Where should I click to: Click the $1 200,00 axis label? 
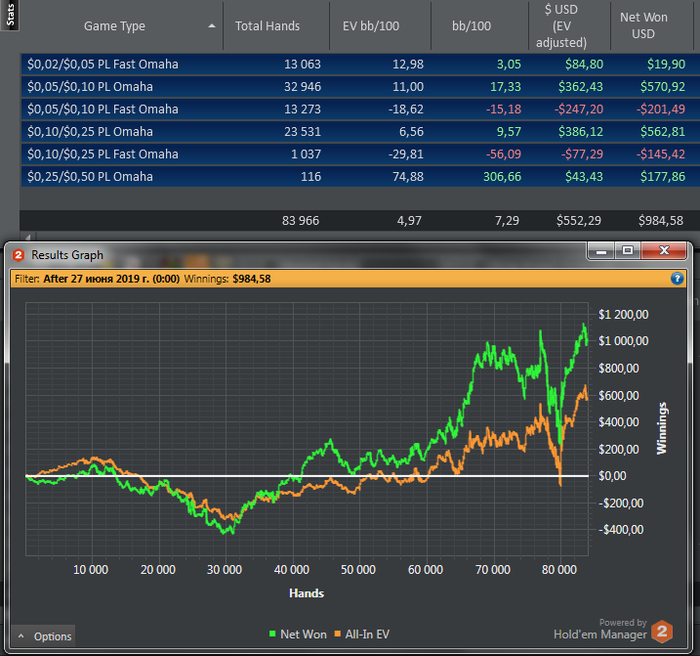coord(623,314)
